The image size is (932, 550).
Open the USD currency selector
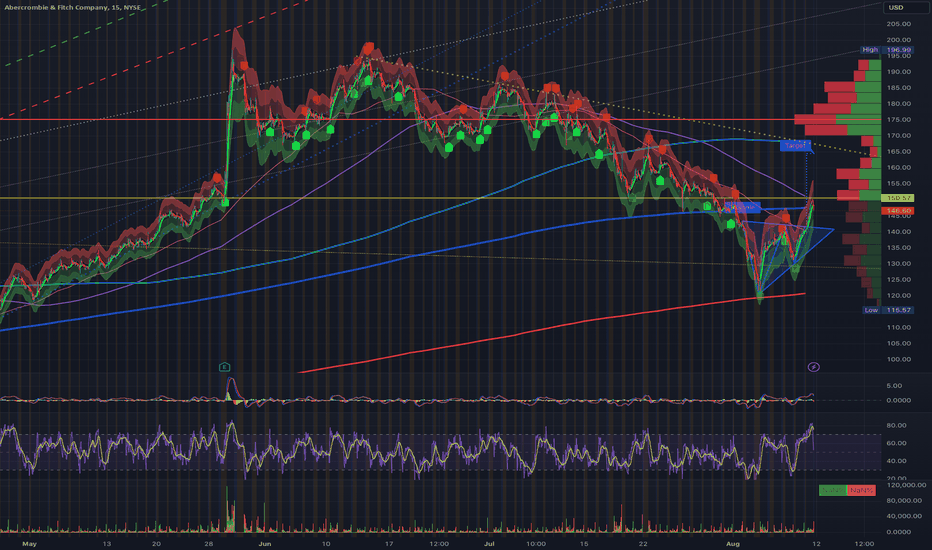904,7
